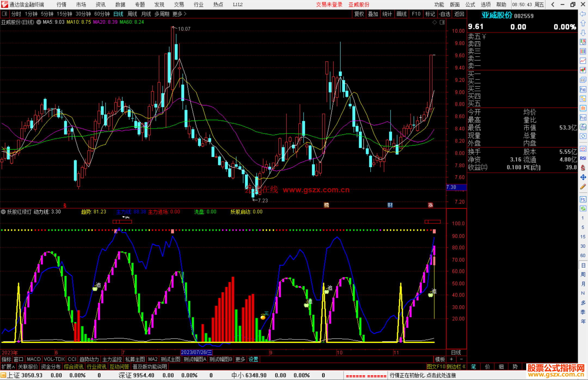Expand the 扩展 panel at bottom left
588x380 pixels.
tap(8, 367)
